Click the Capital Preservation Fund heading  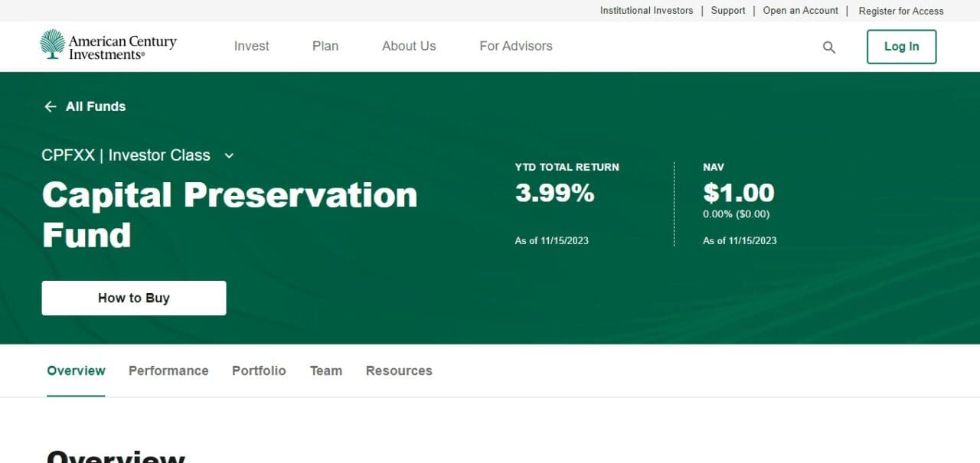230,215
